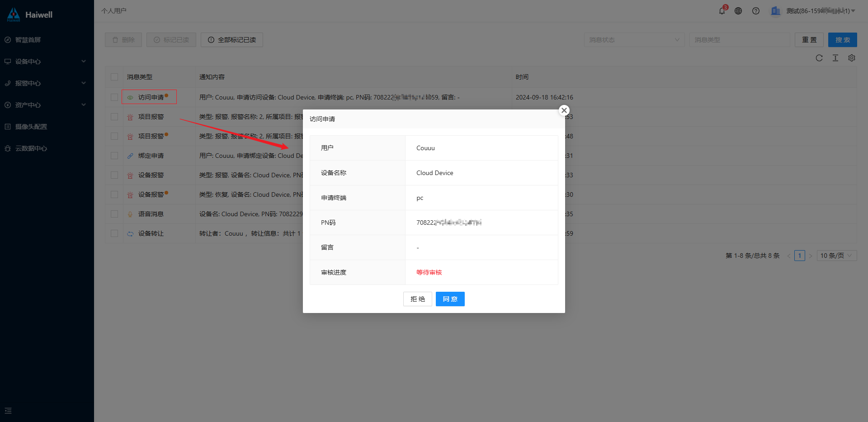Viewport: 868px width, 422px height.
Task: Click the link icon beside 绑定申请
Action: tap(130, 156)
